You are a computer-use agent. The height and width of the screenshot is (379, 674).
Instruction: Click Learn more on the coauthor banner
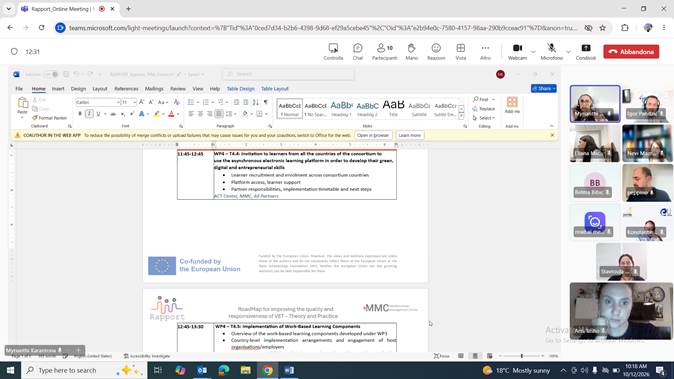tap(409, 135)
